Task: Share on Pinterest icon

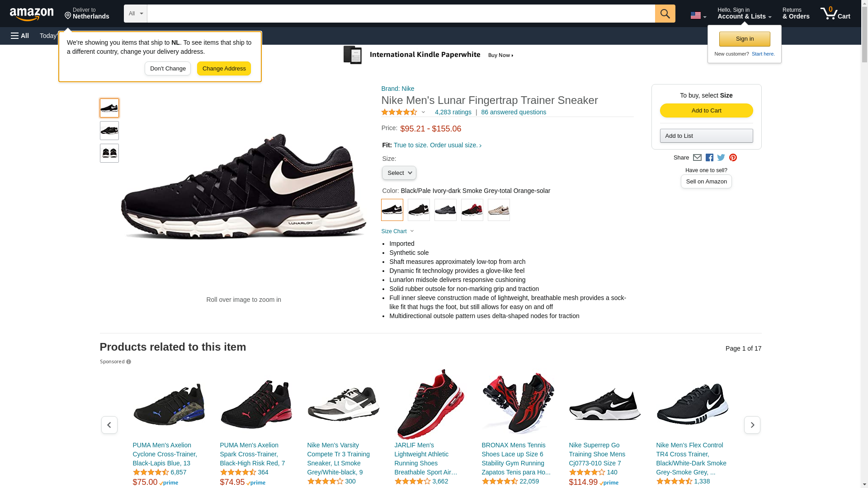Action: click(733, 158)
